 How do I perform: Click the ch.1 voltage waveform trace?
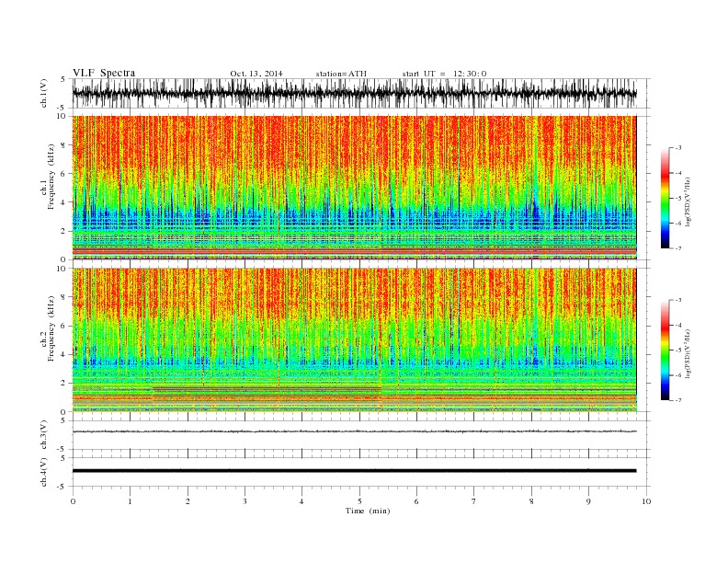354,93
